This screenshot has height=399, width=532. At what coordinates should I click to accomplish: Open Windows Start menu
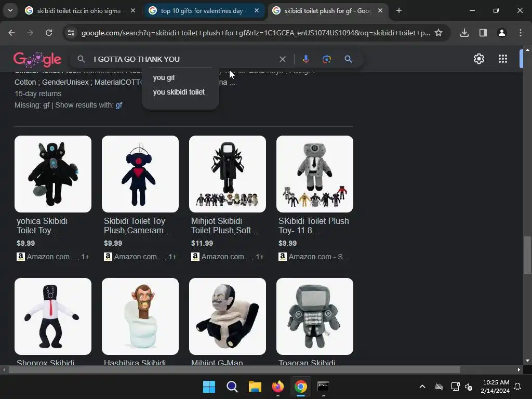point(209,387)
